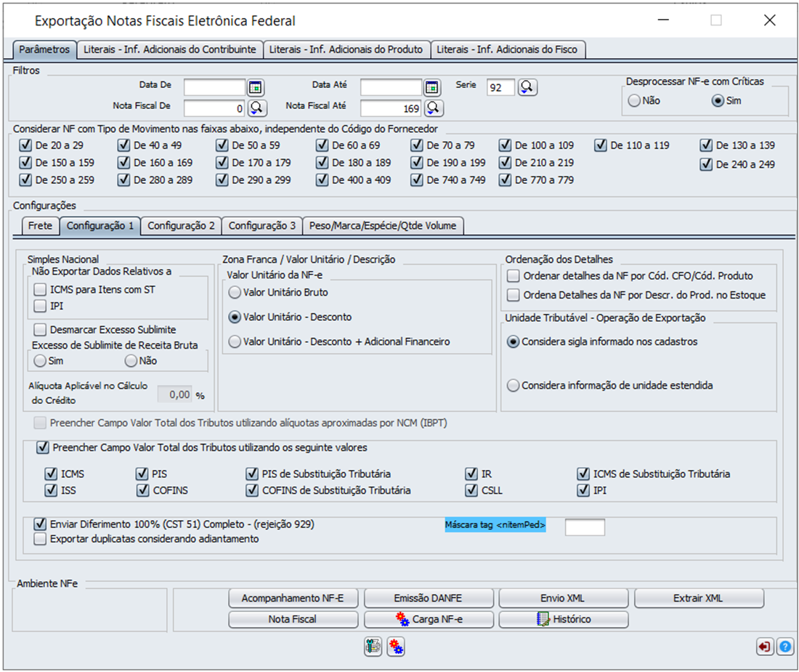799x672 pixels.
Task: Click the Nota Fiscal button
Action: 293,619
